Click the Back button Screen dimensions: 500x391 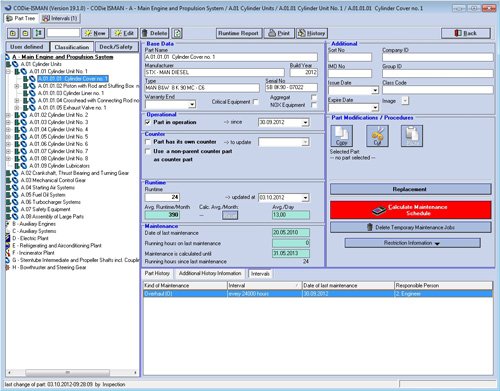click(466, 33)
